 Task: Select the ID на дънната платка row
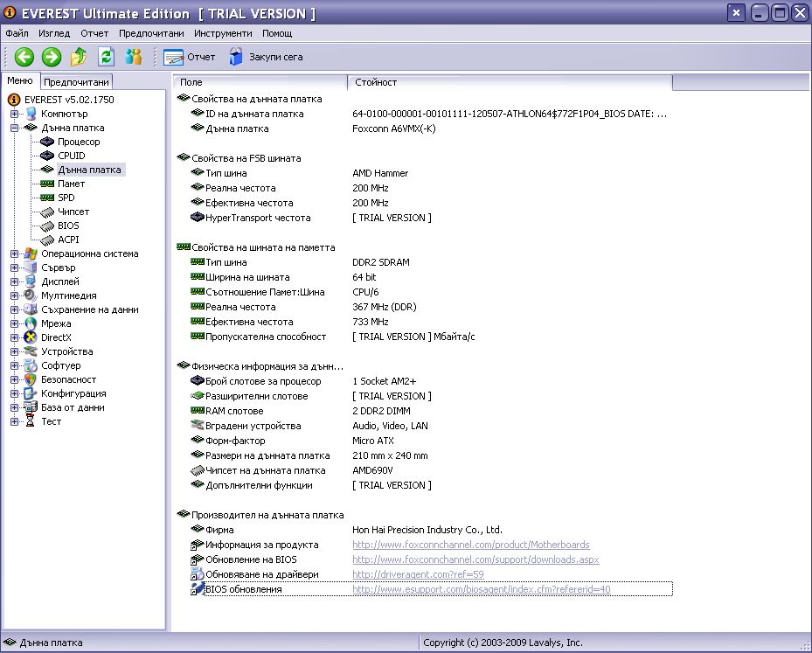tap(432, 114)
